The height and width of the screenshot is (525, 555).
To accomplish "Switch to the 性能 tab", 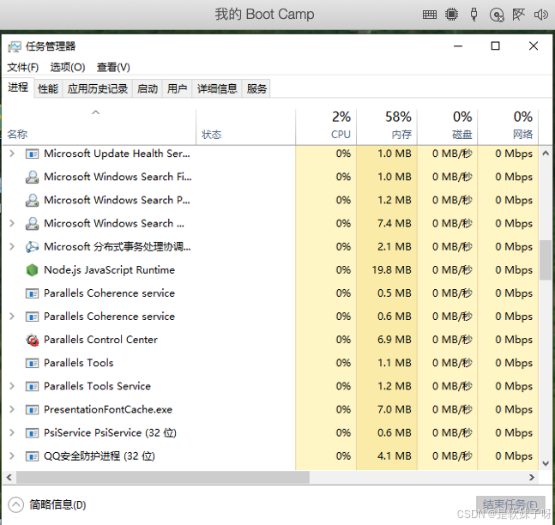I will pos(48,89).
